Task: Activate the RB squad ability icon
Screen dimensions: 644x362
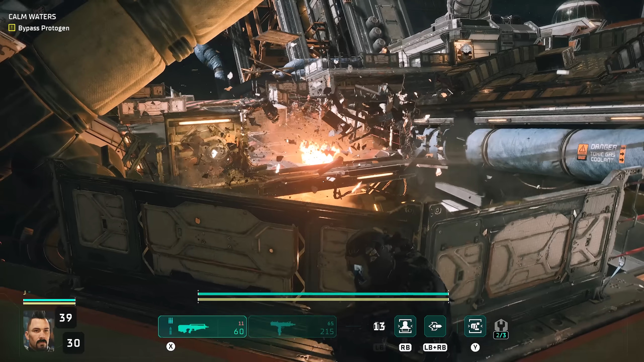Action: [405, 326]
